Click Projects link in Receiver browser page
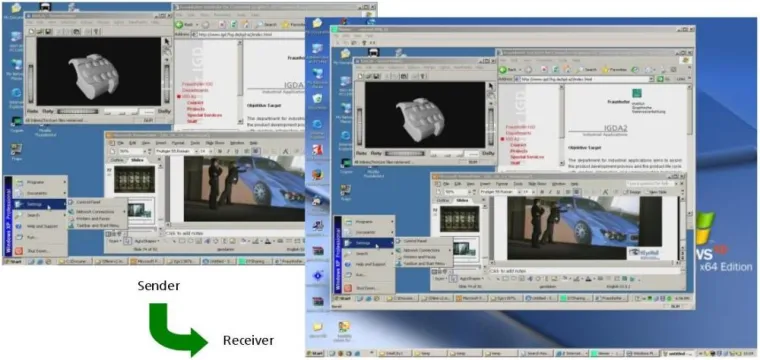Screen dimensions: 760x360 518,151
